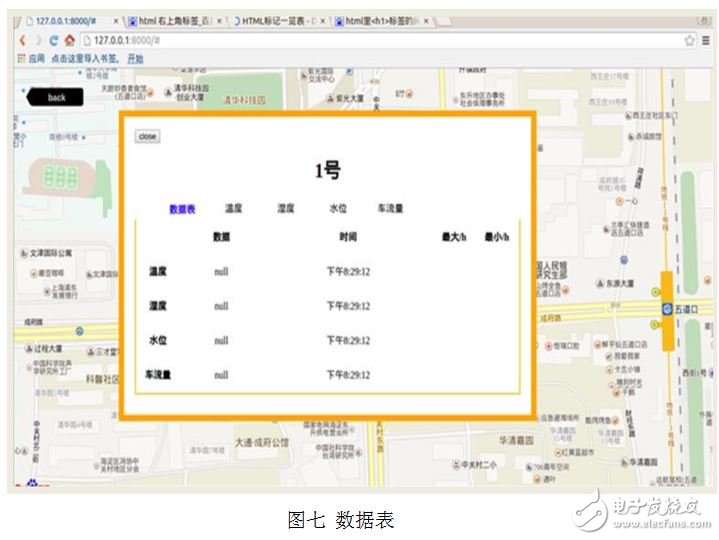Switch to the 温度 tab
This screenshot has width=719, height=540.
coord(234,209)
